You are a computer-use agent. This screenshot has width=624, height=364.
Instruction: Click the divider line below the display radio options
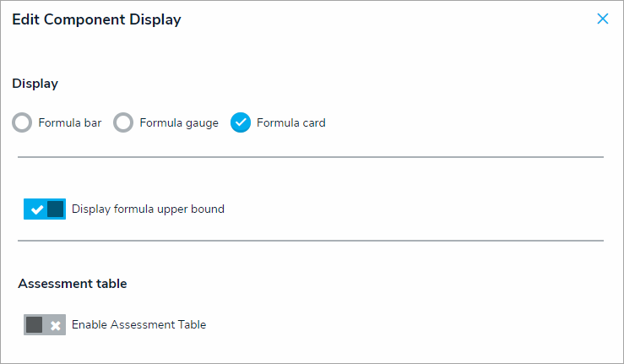pos(311,157)
